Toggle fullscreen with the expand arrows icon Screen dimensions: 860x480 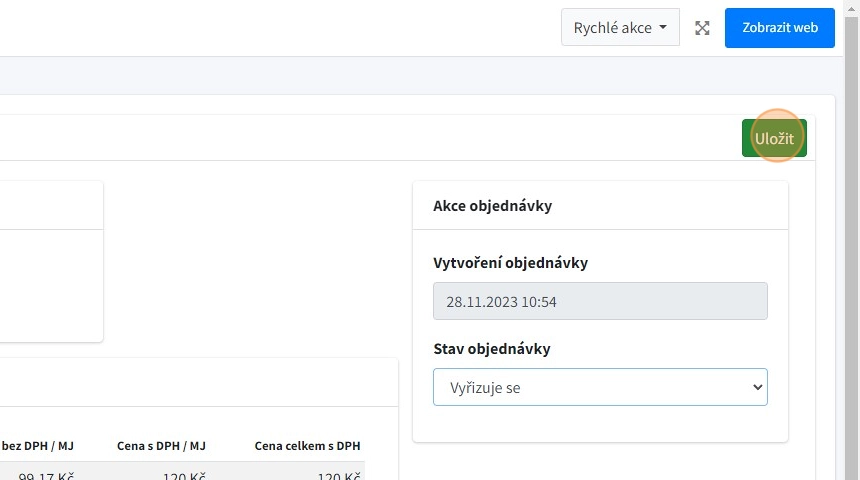(x=702, y=28)
